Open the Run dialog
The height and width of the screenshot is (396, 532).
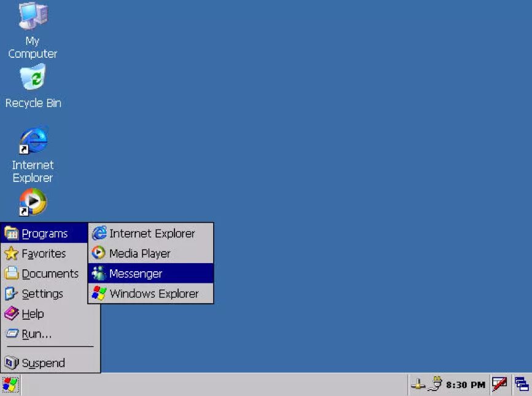click(33, 334)
